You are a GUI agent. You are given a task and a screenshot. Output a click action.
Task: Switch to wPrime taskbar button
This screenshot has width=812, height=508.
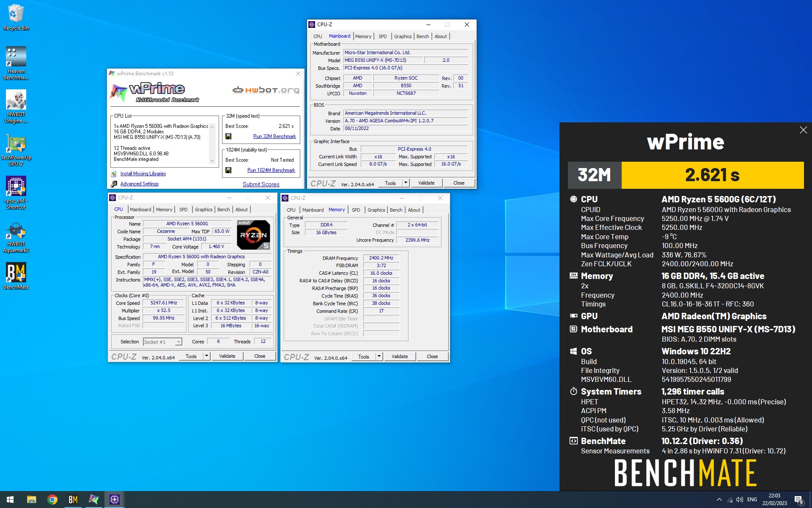[93, 500]
